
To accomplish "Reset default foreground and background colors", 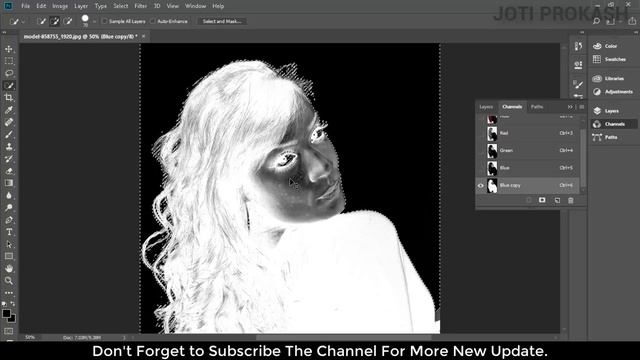I will pyautogui.click(x=4, y=304).
